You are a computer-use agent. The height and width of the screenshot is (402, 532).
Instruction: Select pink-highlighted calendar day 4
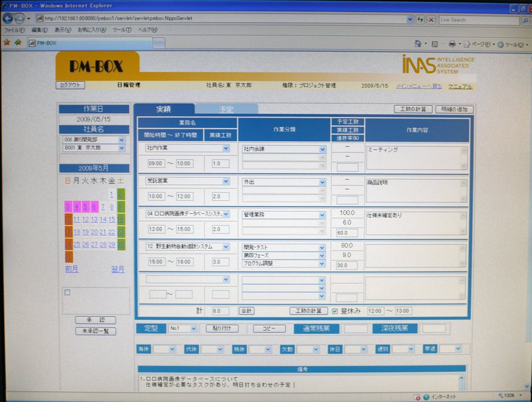[x=76, y=207]
